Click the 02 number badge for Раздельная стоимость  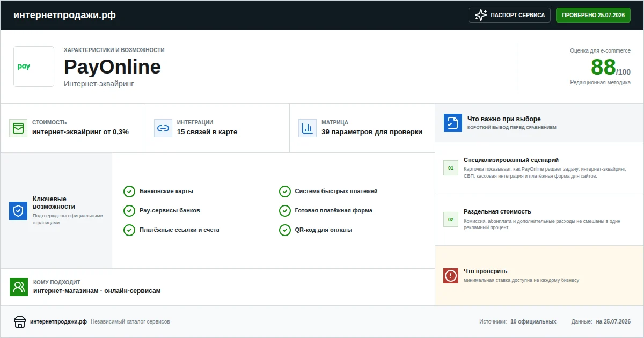pos(451,219)
